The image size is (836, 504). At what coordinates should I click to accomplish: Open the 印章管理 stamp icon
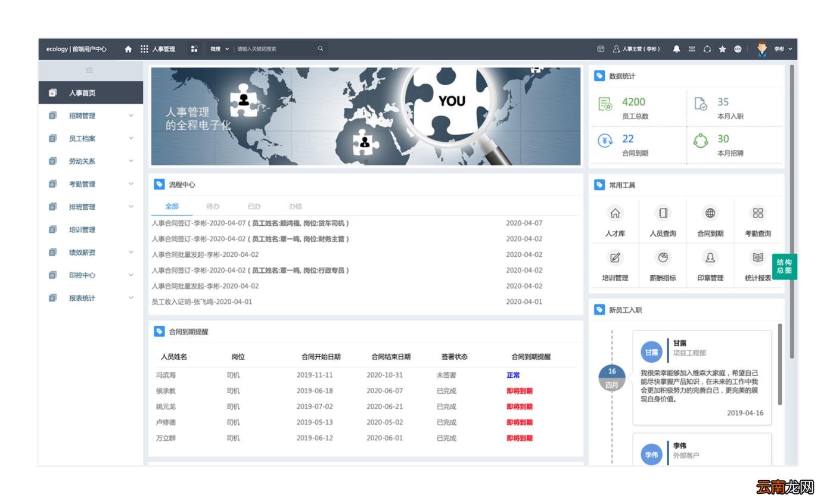point(710,258)
